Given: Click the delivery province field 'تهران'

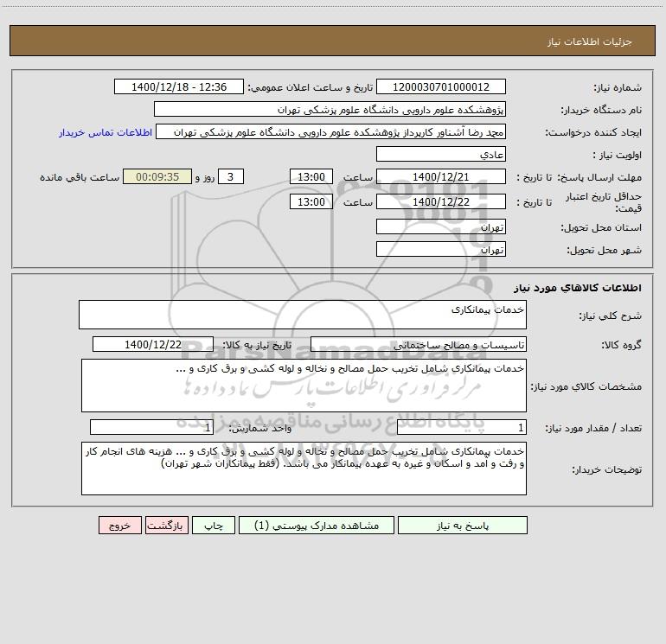Looking at the screenshot, I should 441,226.
